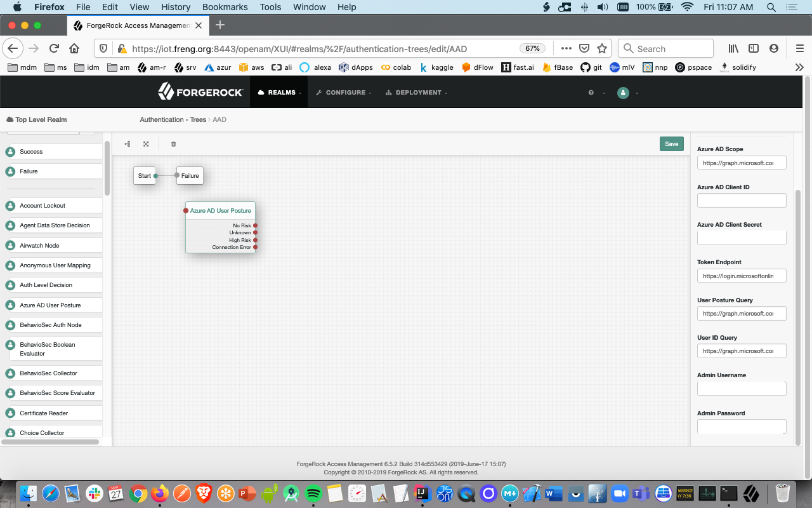Screen dimensions: 812x508
Task: Click the macOS Spotlight search icon
Action: click(771, 7)
